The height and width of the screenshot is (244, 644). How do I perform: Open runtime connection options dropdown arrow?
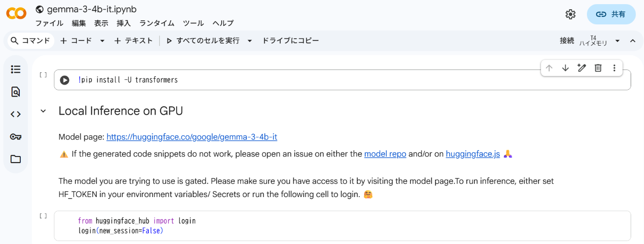pyautogui.click(x=617, y=41)
